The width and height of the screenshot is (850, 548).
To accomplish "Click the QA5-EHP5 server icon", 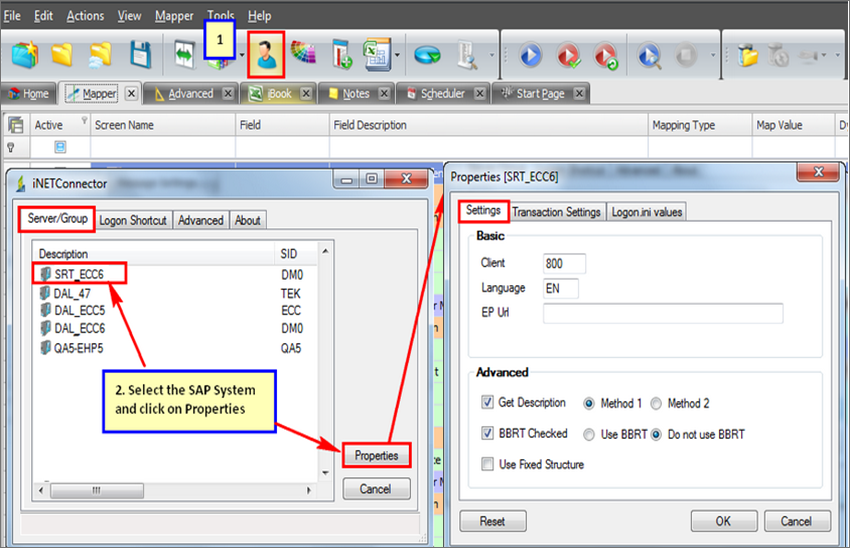I will pos(46,347).
